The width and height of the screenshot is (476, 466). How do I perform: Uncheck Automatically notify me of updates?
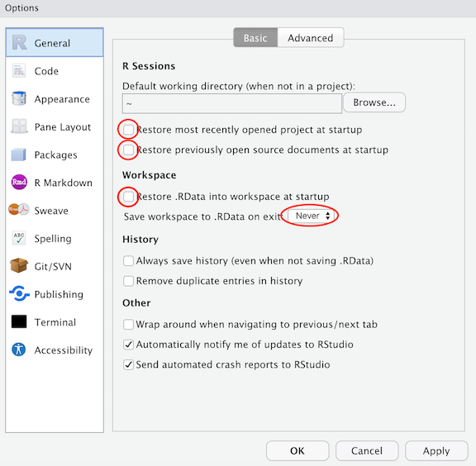[128, 345]
